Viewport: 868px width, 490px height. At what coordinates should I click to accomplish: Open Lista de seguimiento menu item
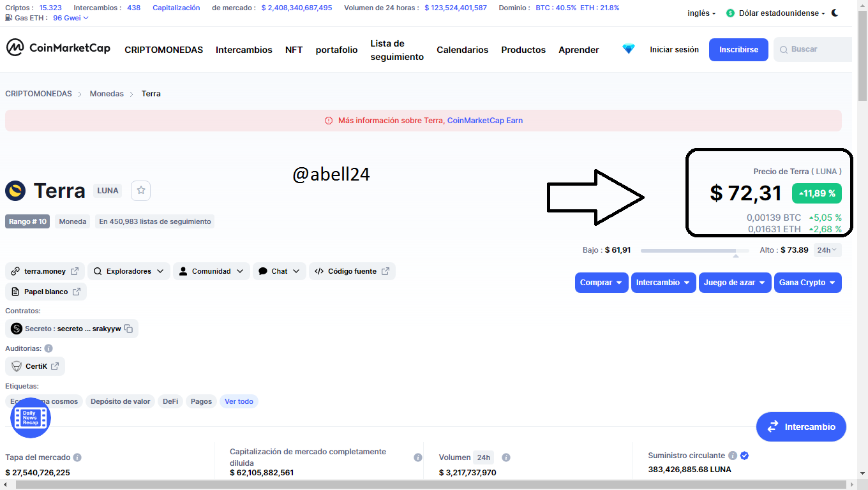pyautogui.click(x=397, y=50)
